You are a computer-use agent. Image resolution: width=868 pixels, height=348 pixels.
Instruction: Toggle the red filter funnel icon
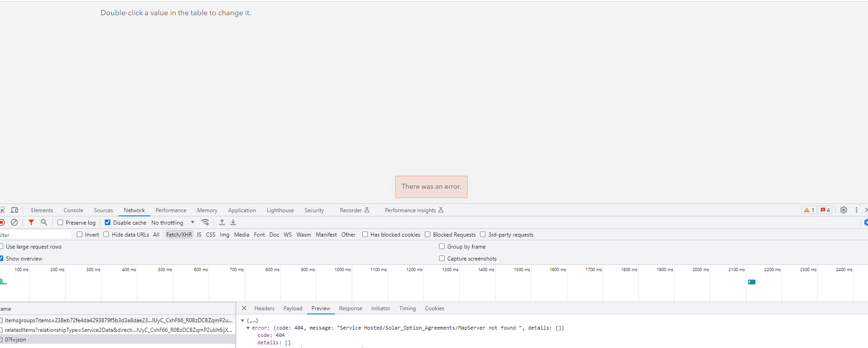pos(31,222)
